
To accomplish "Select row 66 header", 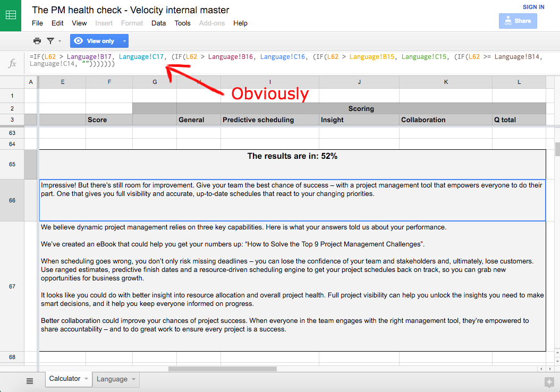I will click(x=12, y=200).
